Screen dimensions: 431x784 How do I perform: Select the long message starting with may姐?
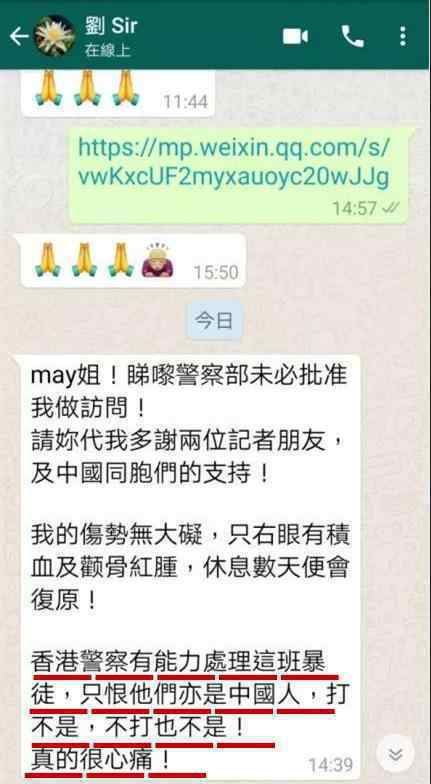[188, 566]
